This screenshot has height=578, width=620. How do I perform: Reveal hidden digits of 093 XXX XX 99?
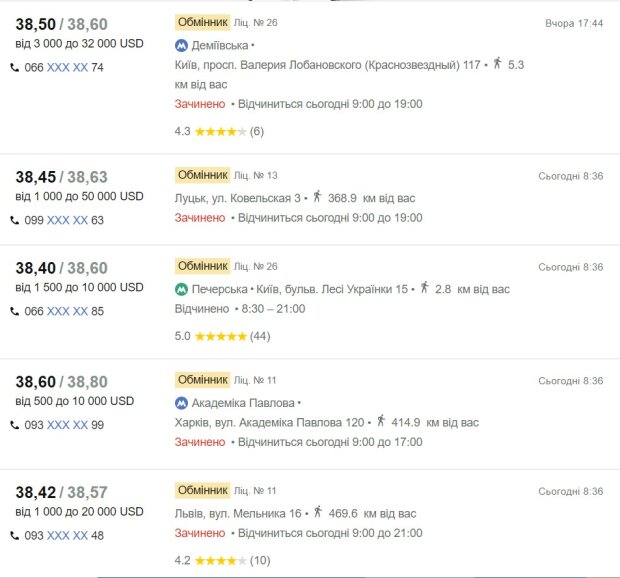67,425
